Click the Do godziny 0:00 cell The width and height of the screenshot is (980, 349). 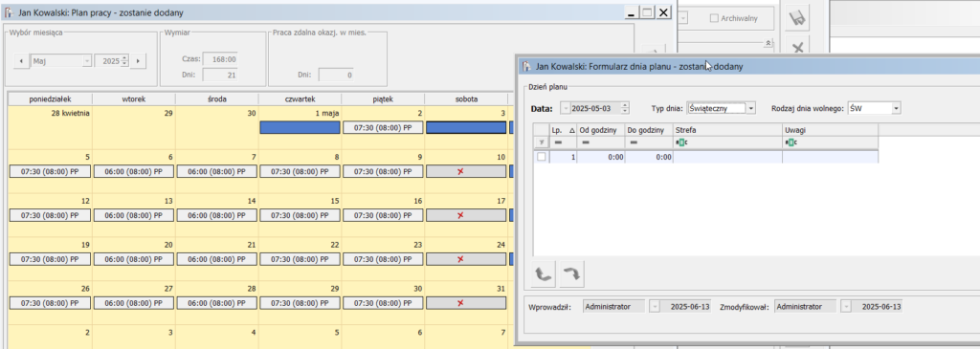point(648,158)
